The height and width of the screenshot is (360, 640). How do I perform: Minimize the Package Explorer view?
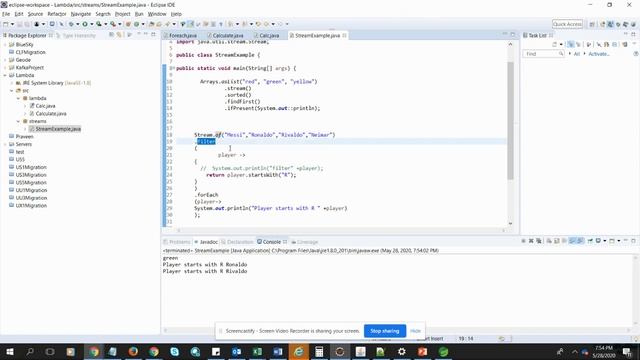click(x=146, y=34)
